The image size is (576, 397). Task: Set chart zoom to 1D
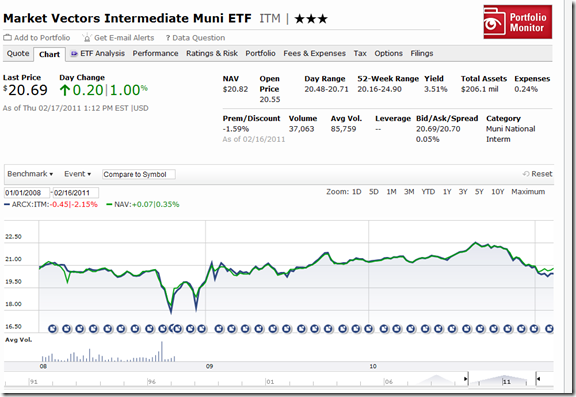[356, 192]
